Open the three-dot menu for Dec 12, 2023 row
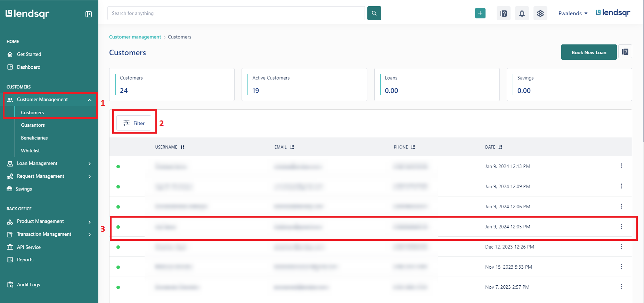 click(x=621, y=246)
